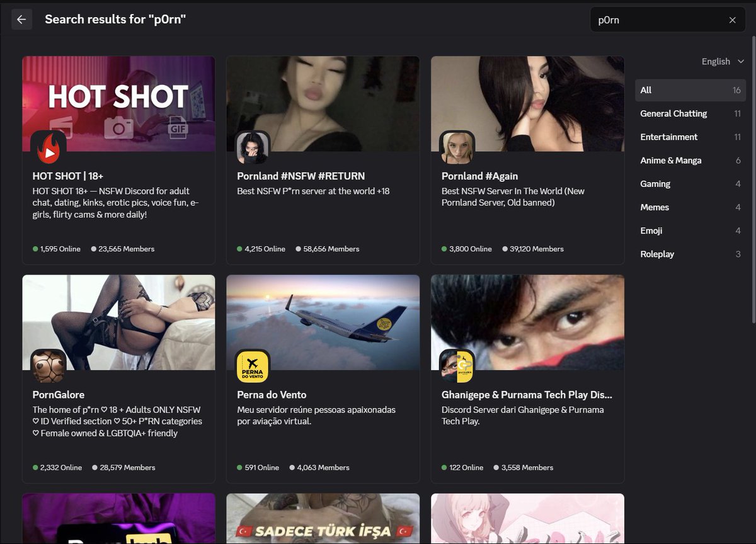
Task: Click the count 6 beside Anime & Manga
Action: coord(738,161)
